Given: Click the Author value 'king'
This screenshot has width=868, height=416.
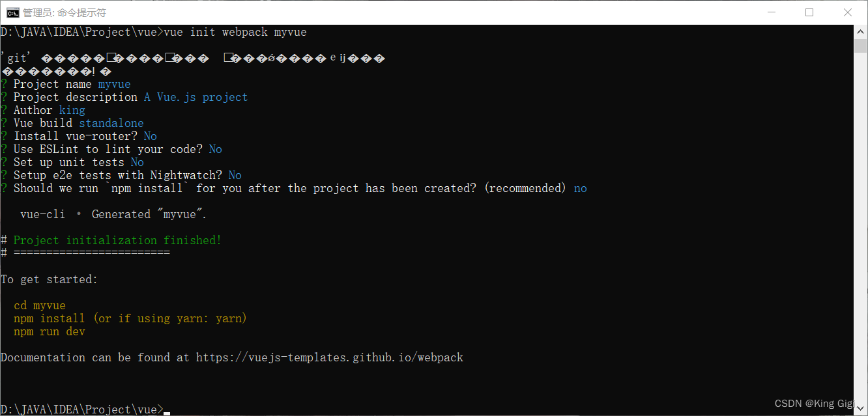Looking at the screenshot, I should pyautogui.click(x=72, y=110).
